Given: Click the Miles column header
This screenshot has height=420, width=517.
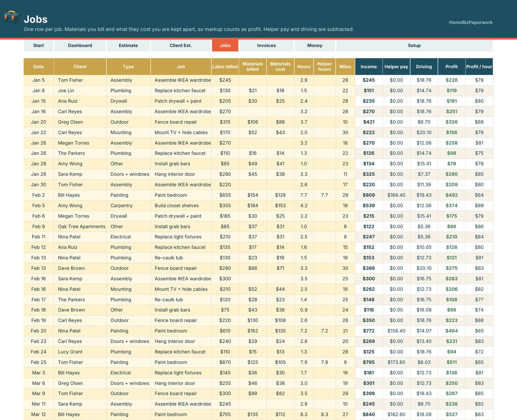Looking at the screenshot, I should click(x=345, y=66).
